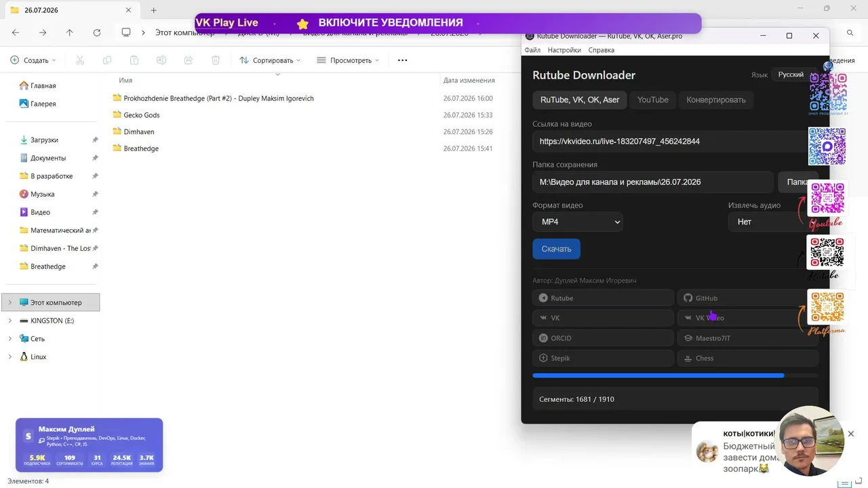
Task: Open the Rutube author link button
Action: point(604,298)
